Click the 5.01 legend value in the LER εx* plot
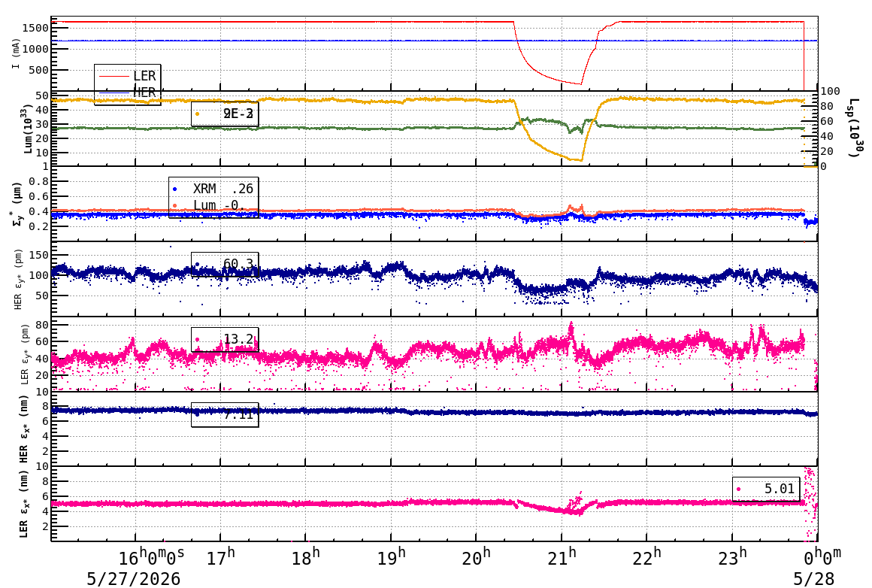Viewport: 872px width, 588px height. coord(779,489)
